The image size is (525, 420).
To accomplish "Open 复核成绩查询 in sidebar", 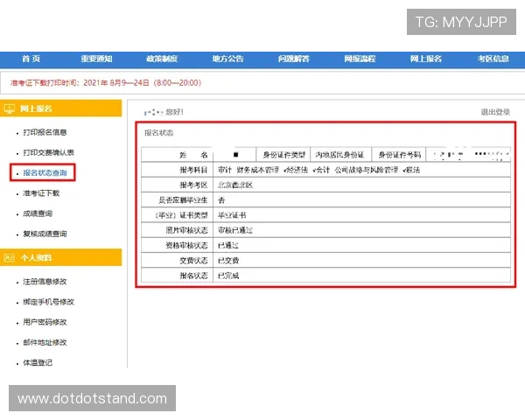I will tap(45, 234).
